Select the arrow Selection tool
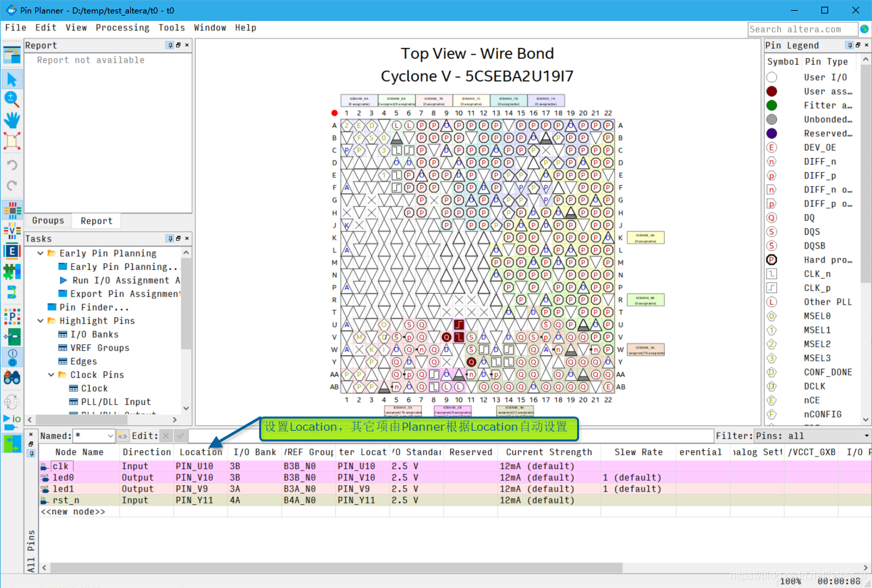 pyautogui.click(x=11, y=79)
